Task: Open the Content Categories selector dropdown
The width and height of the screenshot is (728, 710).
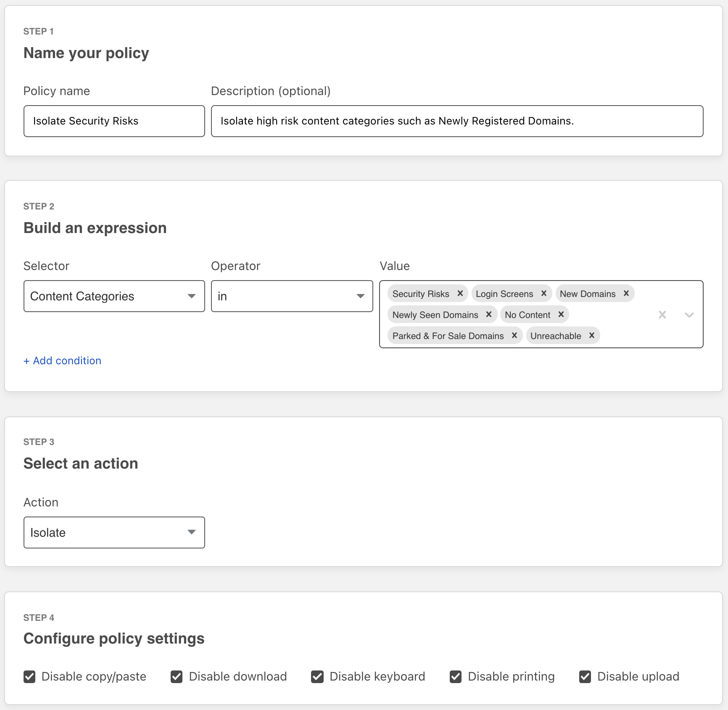Action: 114,296
